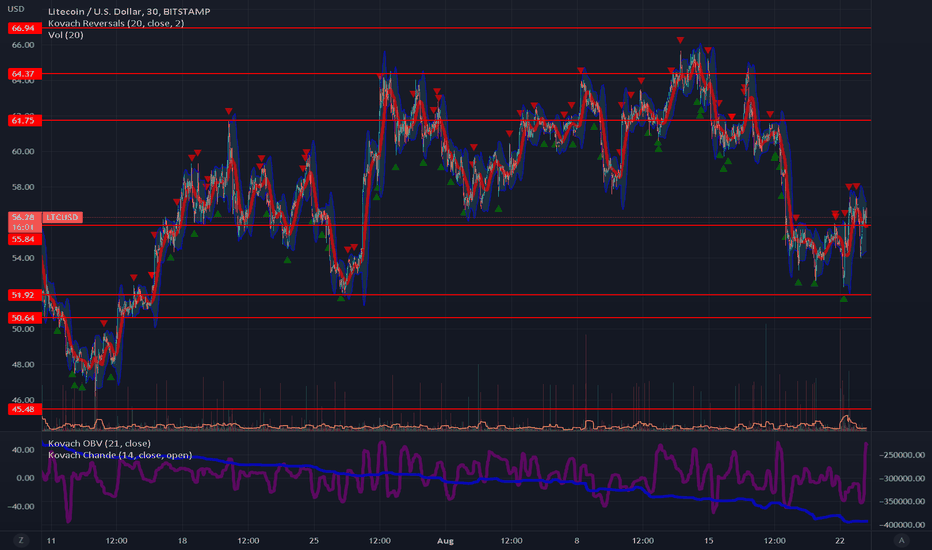Click the 16:01 bar countdown label

pyautogui.click(x=24, y=227)
